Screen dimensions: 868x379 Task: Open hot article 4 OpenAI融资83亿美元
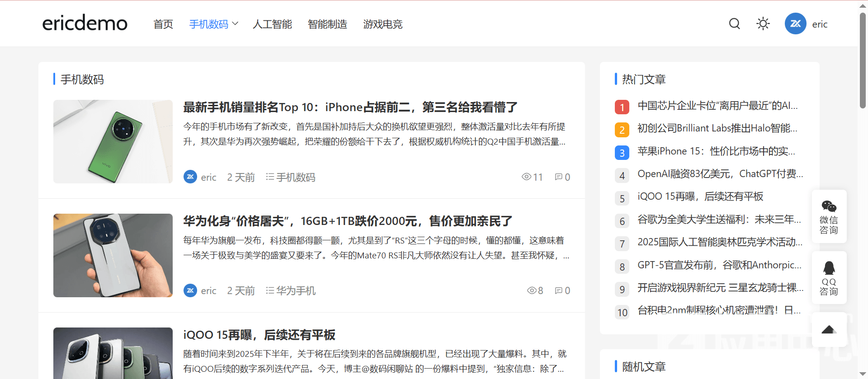720,174
